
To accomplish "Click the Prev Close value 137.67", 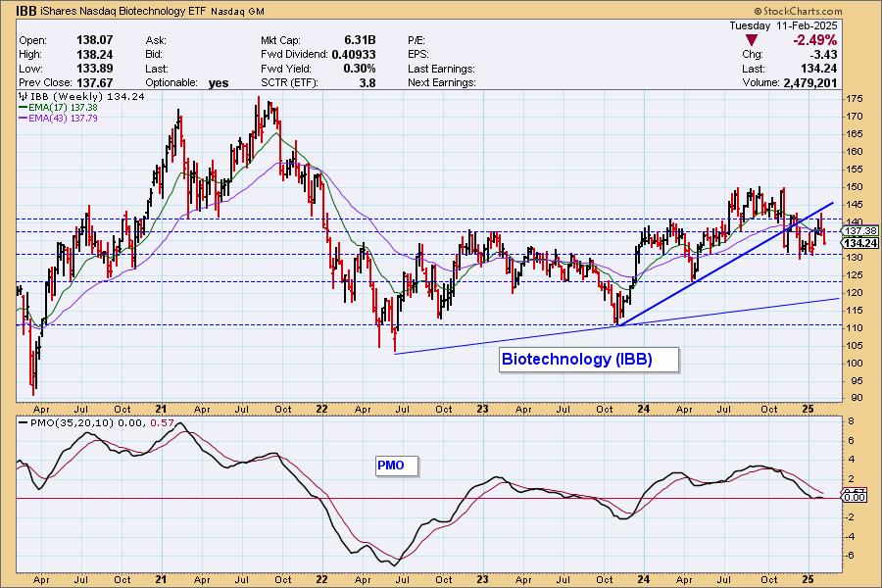I will pos(94,82).
